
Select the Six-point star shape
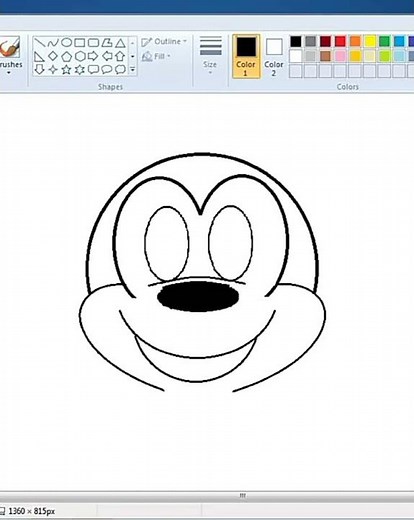pyautogui.click(x=80, y=69)
